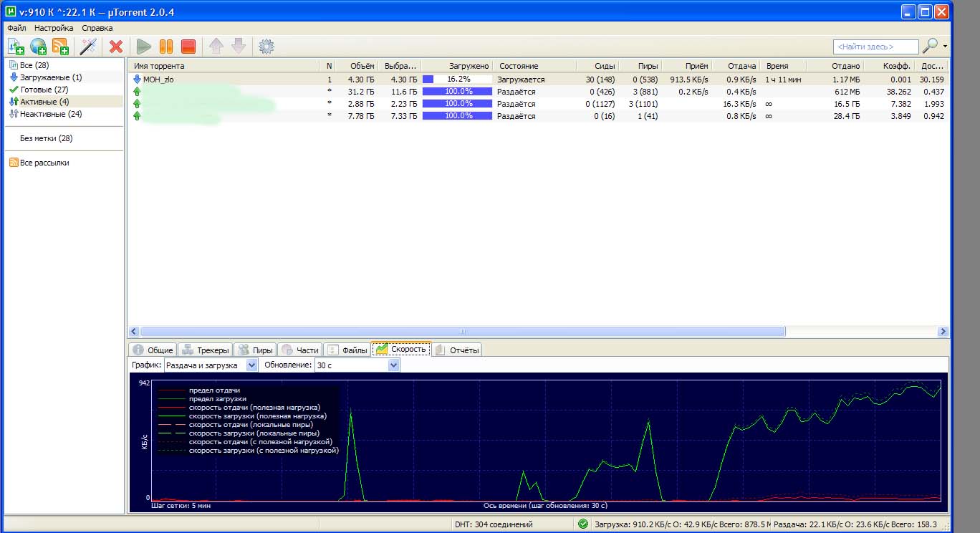Open the Add RSS Feed icon
The height and width of the screenshot is (533, 980).
61,47
